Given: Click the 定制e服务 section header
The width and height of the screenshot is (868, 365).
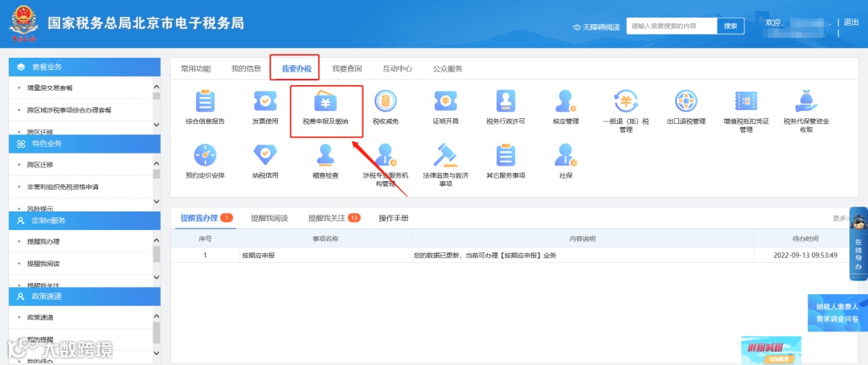Looking at the screenshot, I should [84, 220].
